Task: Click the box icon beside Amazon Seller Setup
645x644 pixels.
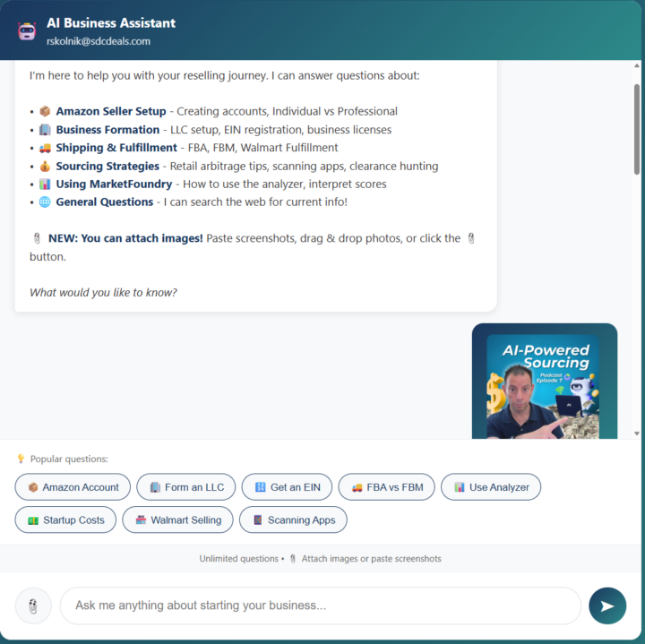Action: [45, 111]
